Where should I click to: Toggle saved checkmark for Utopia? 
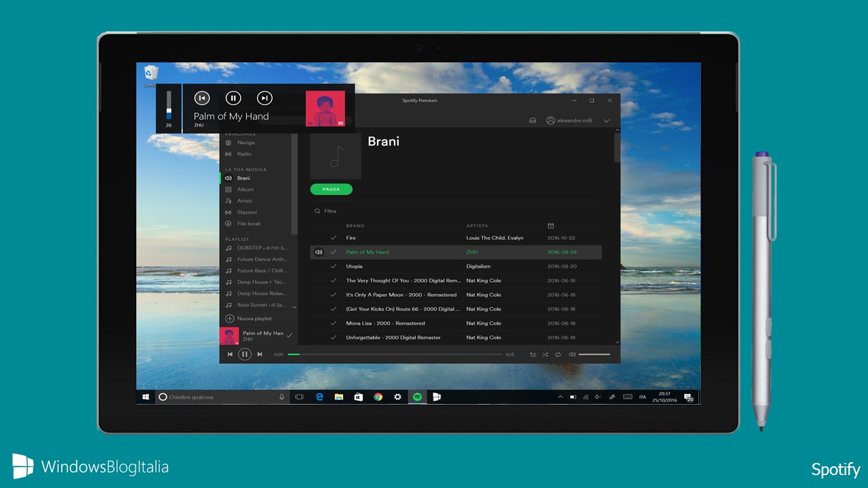click(x=334, y=266)
